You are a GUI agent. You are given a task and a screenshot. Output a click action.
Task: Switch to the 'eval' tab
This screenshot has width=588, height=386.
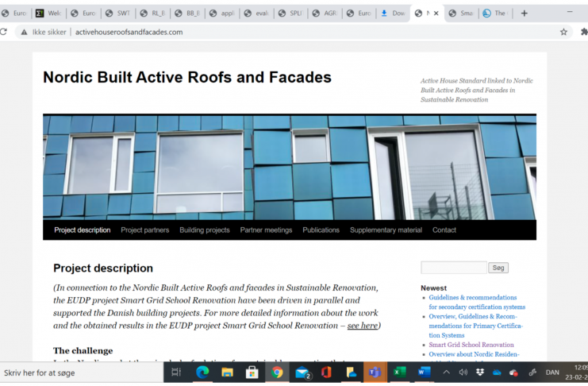[256, 14]
